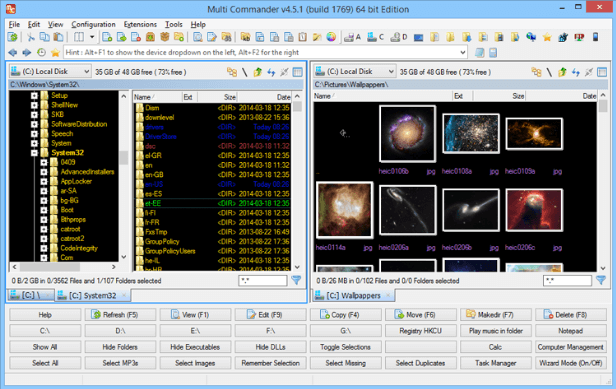Click the Paste clipboard icon
The height and width of the screenshot is (389, 616).
(x=59, y=37)
